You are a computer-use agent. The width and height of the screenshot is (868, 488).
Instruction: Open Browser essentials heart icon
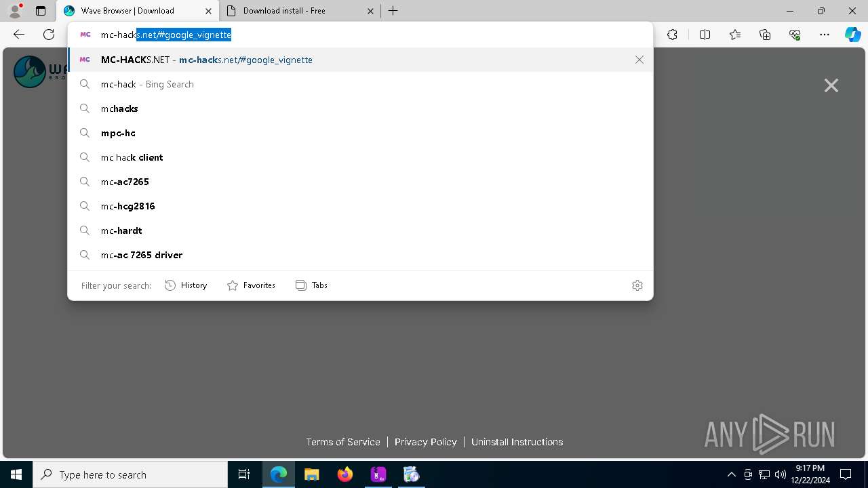pyautogui.click(x=795, y=35)
